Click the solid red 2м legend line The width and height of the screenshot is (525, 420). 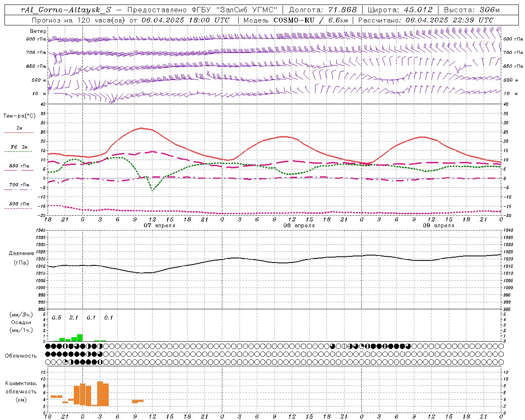pos(19,133)
